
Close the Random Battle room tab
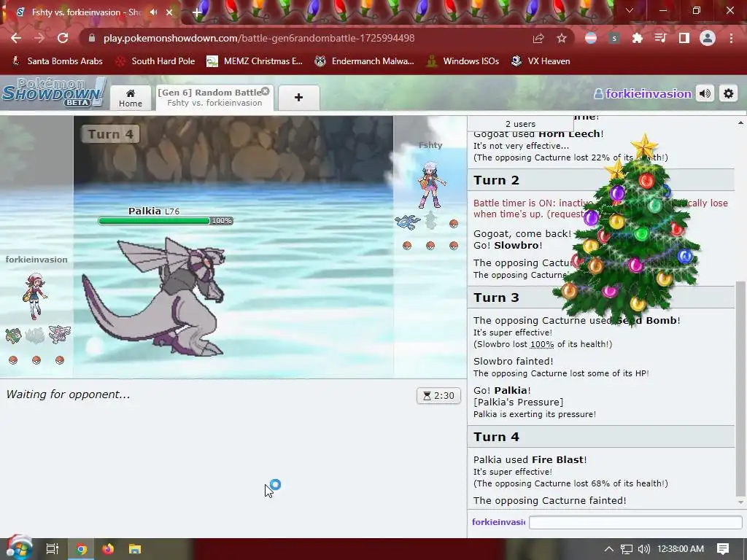click(x=266, y=91)
